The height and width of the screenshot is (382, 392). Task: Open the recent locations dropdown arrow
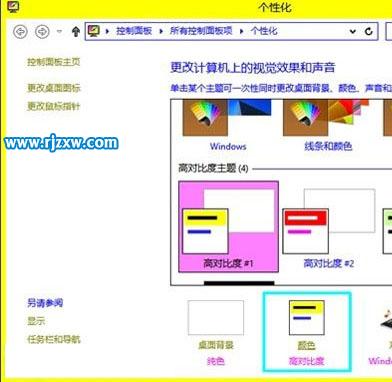tap(59, 32)
